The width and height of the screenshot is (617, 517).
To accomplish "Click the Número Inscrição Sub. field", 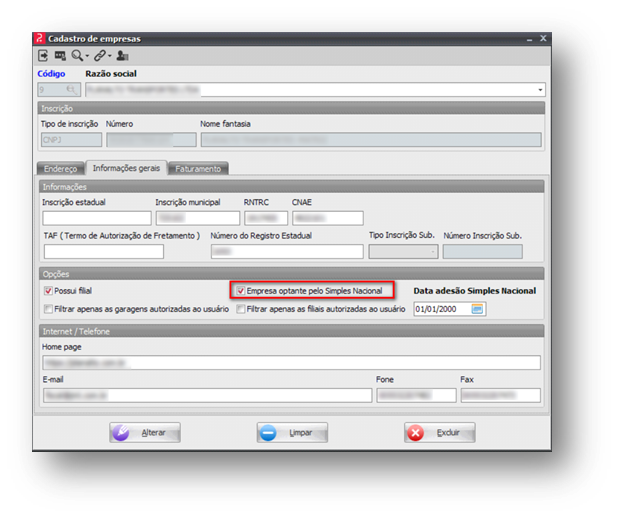I will point(483,251).
